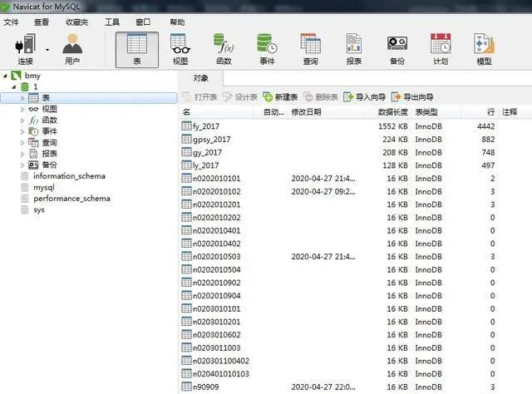
Task: Select the mysql database
Action: pyautogui.click(x=44, y=187)
